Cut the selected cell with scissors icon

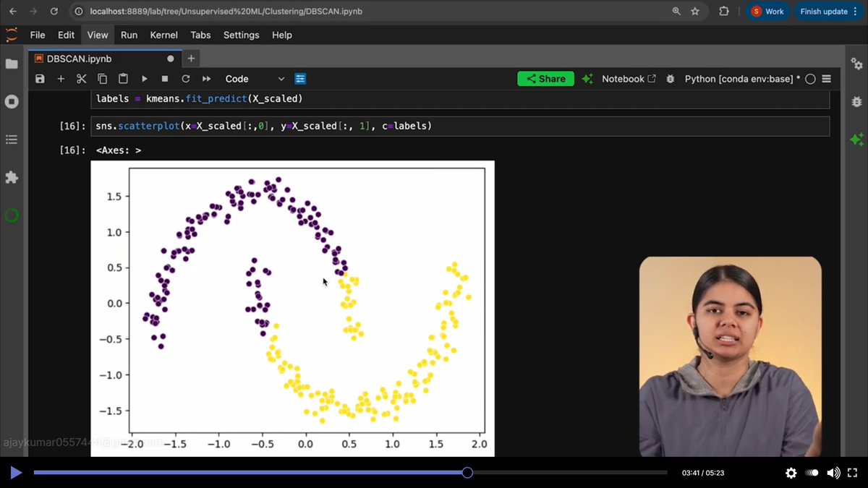(81, 79)
